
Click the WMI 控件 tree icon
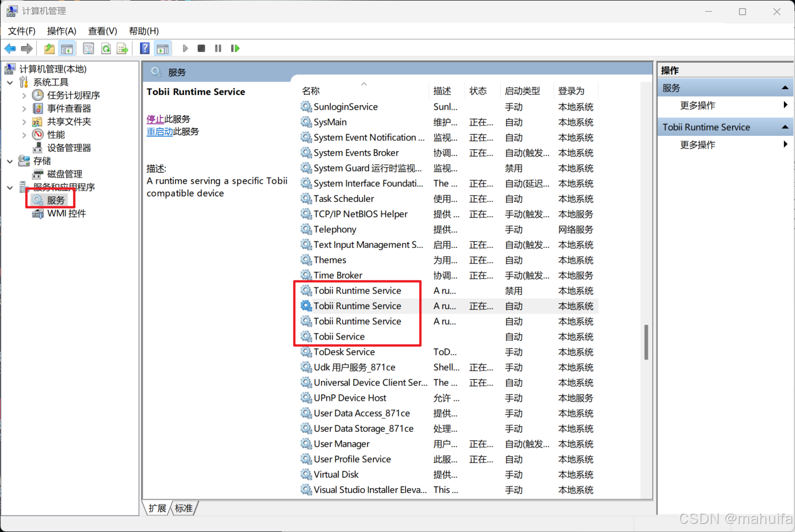pos(38,213)
